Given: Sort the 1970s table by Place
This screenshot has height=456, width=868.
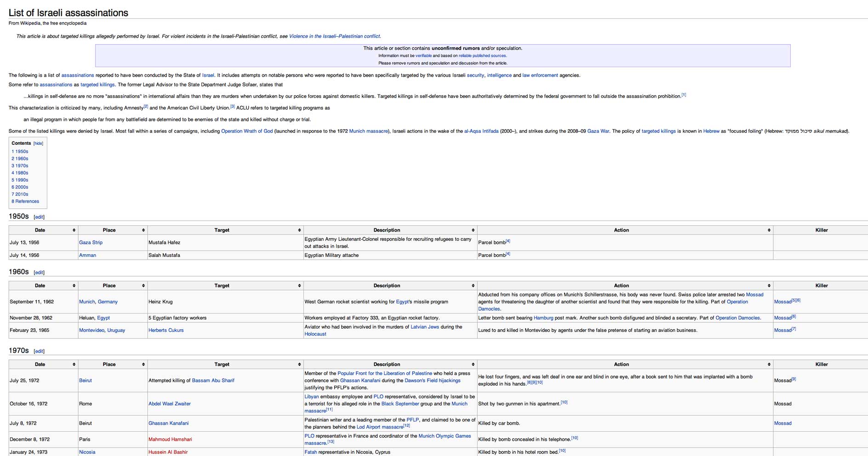Looking at the screenshot, I should pyautogui.click(x=143, y=364).
